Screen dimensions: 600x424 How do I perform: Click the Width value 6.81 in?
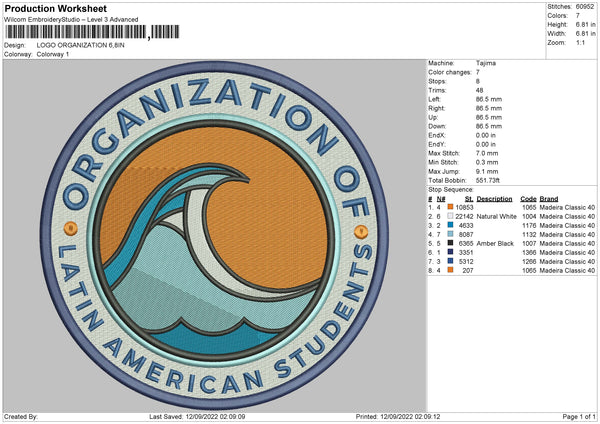(585, 34)
